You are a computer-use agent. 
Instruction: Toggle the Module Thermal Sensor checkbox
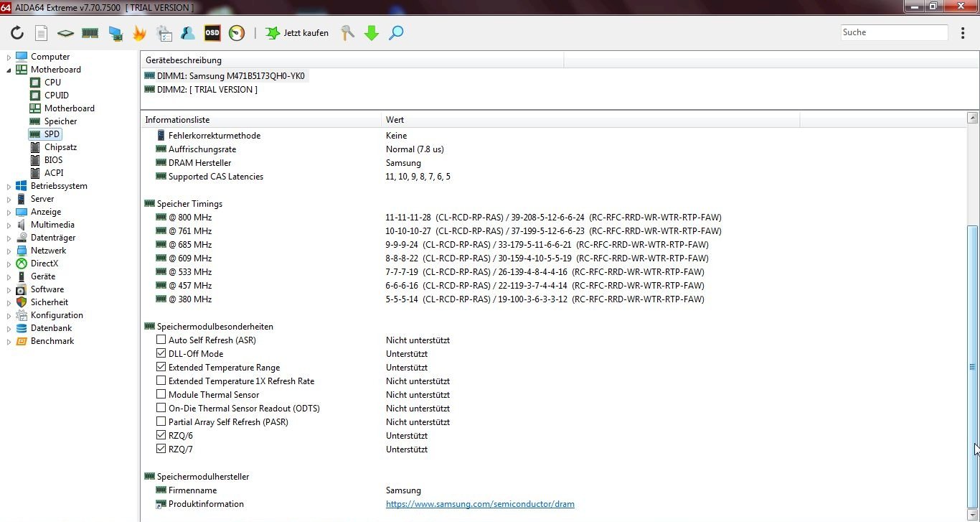161,395
